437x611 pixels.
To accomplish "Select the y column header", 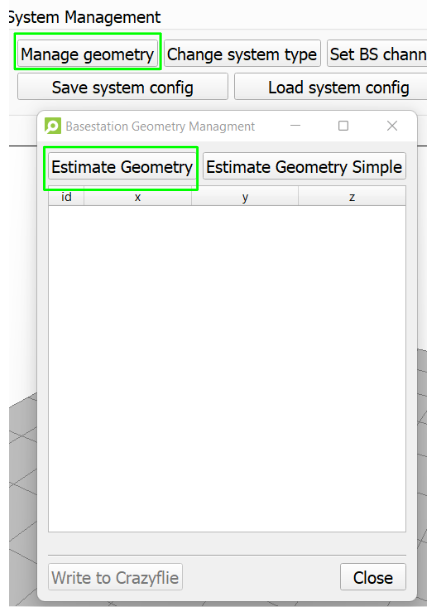I will (x=245, y=197).
